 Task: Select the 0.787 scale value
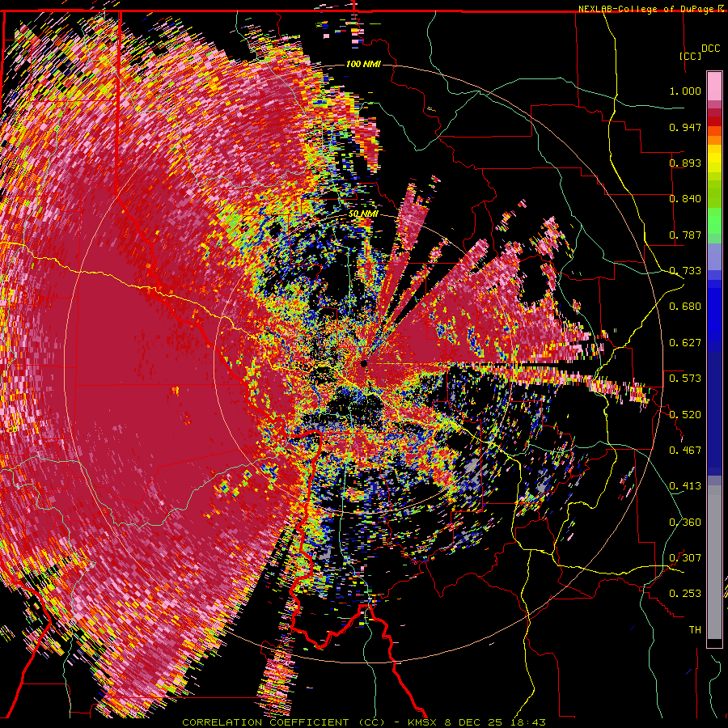click(685, 235)
